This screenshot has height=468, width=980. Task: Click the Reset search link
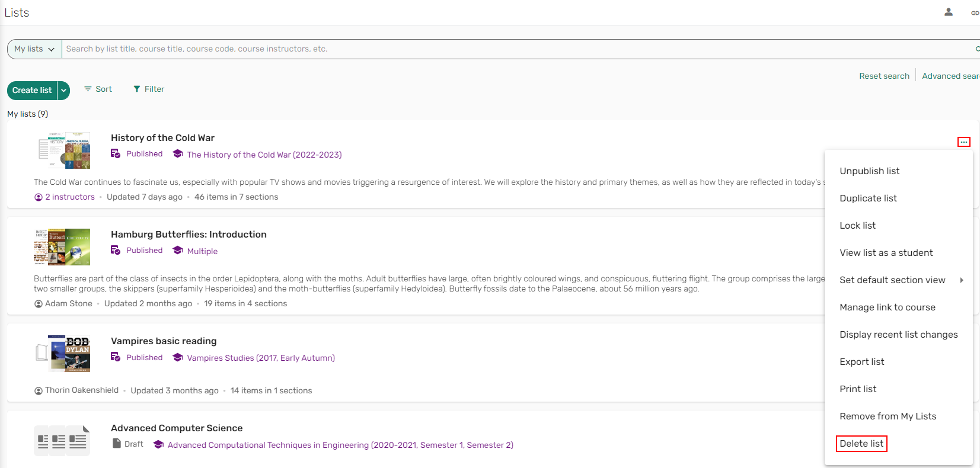click(884, 76)
